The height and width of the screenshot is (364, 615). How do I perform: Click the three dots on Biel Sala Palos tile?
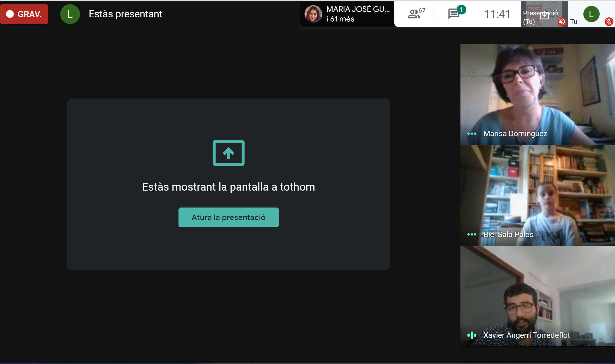472,234
